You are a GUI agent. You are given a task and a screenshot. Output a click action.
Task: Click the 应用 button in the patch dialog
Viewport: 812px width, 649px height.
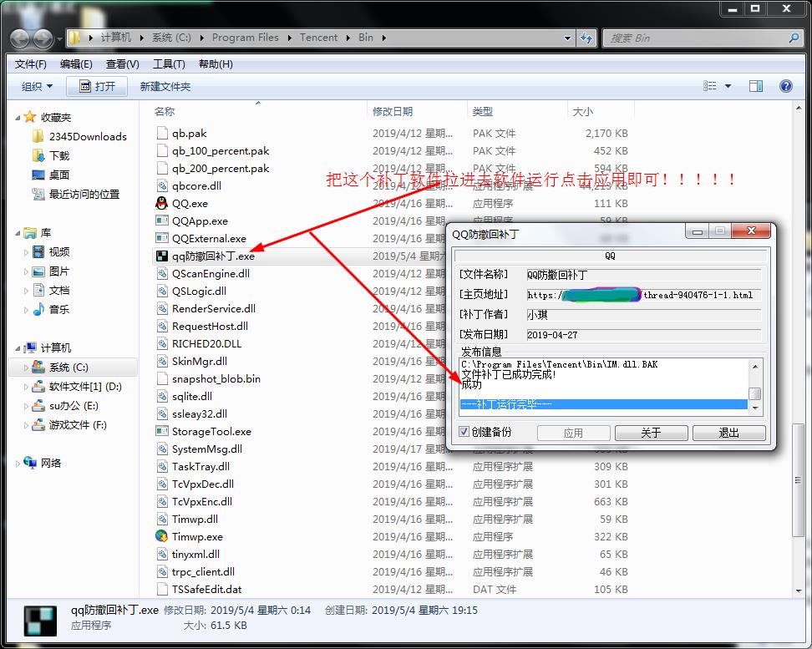(573, 433)
